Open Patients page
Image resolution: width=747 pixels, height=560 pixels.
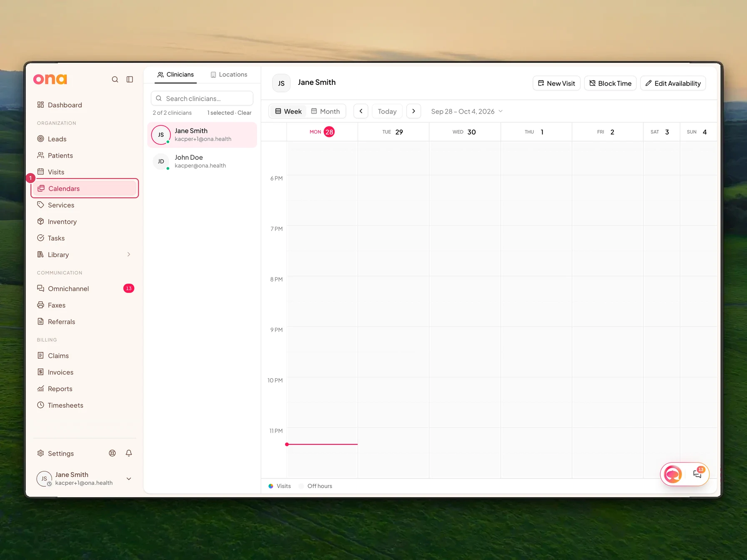pyautogui.click(x=85, y=156)
